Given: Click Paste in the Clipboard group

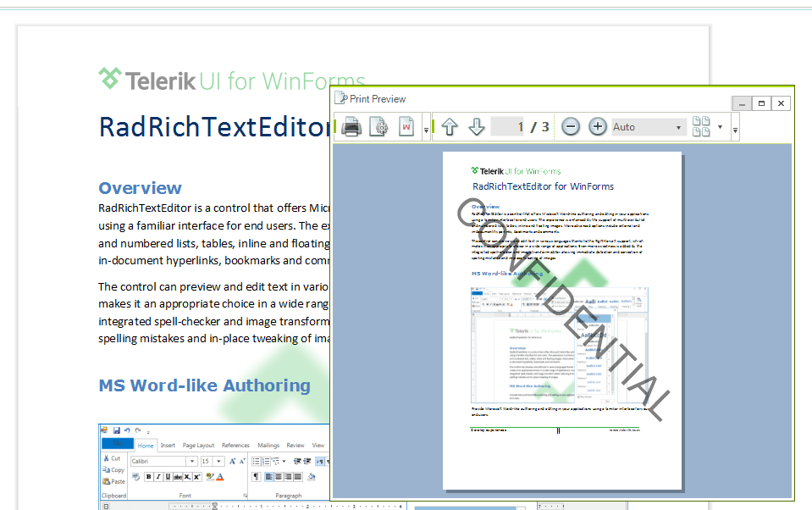Looking at the screenshot, I should coord(114,481).
